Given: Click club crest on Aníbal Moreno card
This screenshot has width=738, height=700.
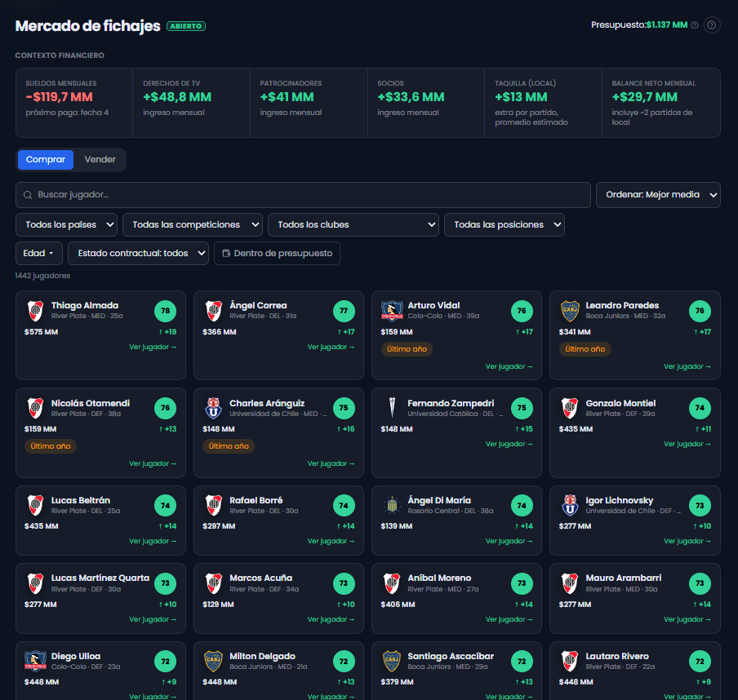Looking at the screenshot, I should click(x=392, y=583).
